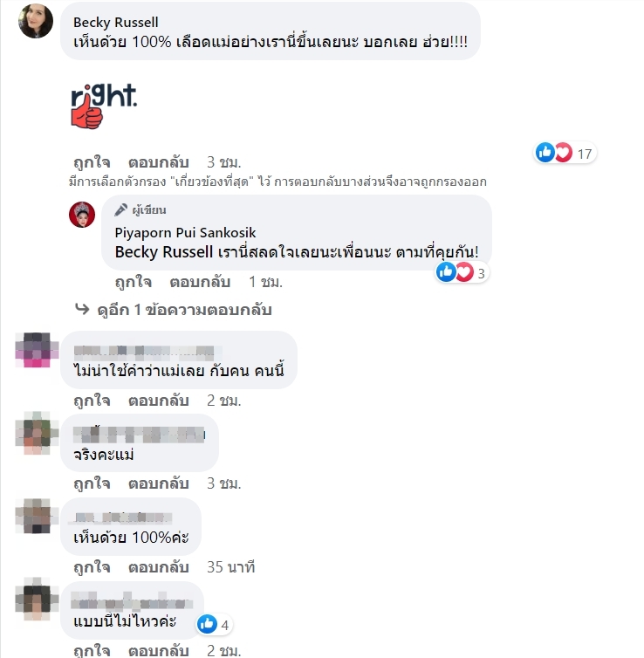
Task: Open 35 นาที timestamp link
Action: (230, 567)
